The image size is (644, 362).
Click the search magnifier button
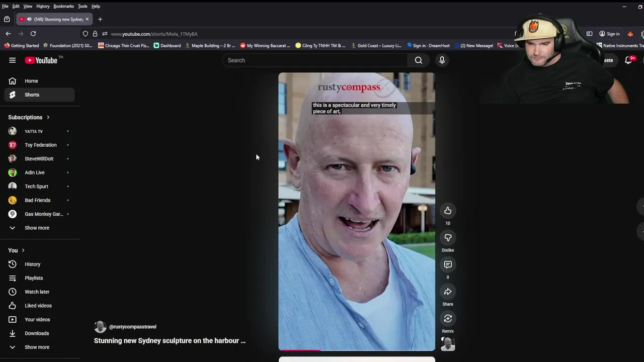click(418, 60)
